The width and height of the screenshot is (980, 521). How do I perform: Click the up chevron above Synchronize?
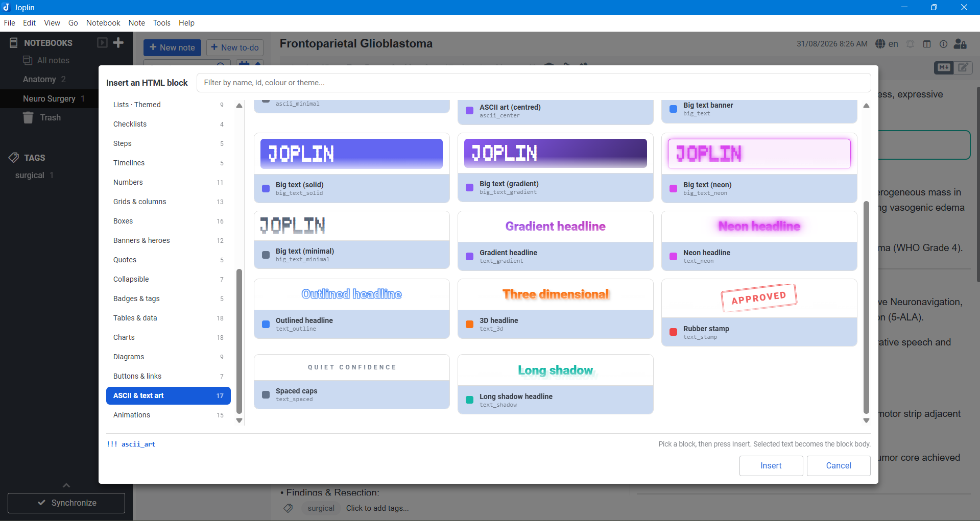coord(66,485)
